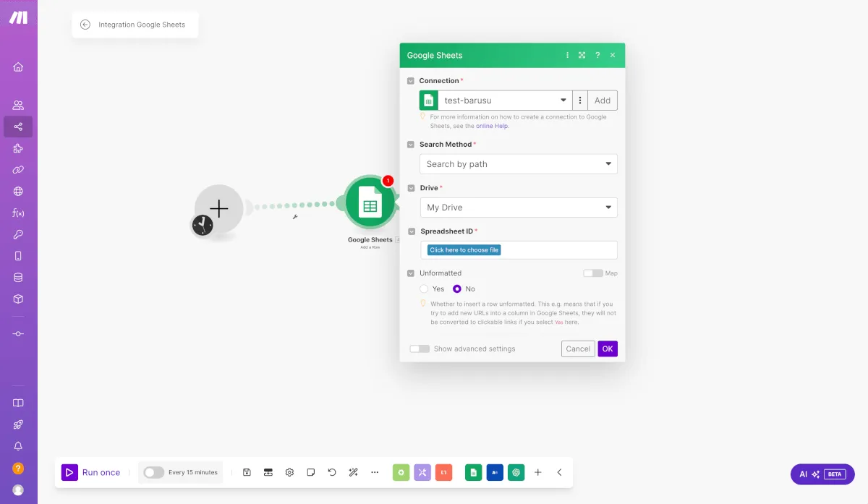
Task: Open the orange Text parser icon
Action: tap(444, 472)
